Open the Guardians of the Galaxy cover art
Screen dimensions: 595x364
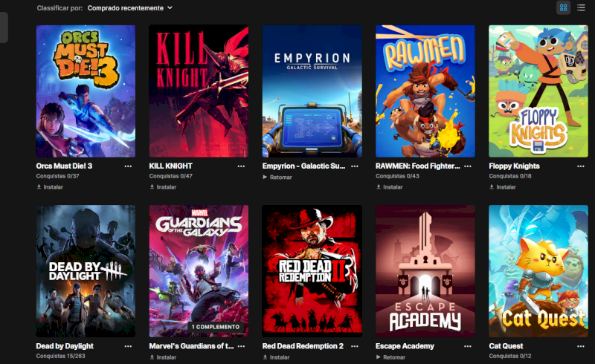tap(199, 271)
